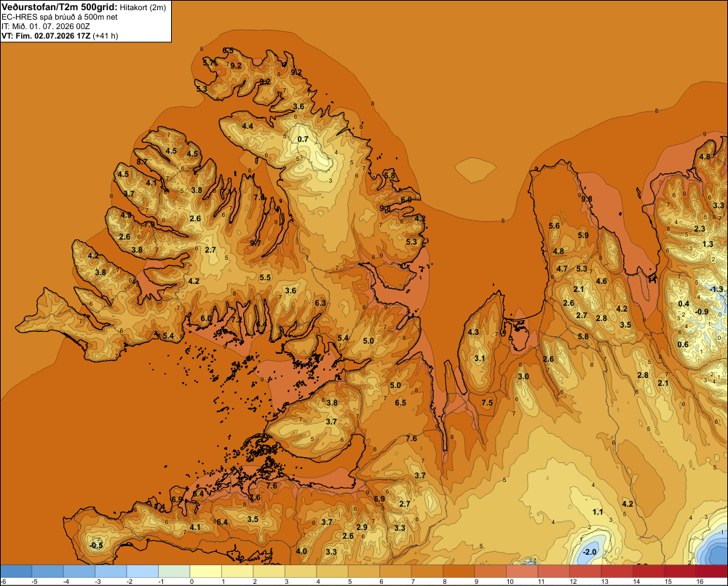Screen dimensions: 728x586
Task: Click the -1.3 temperature label at the east edge
Action: point(716,289)
